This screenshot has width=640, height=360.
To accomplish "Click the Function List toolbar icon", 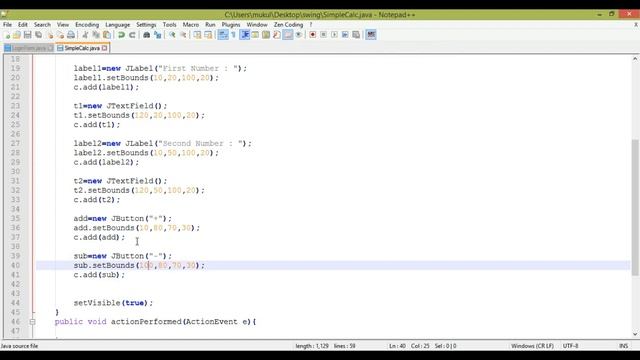I will click(276, 35).
